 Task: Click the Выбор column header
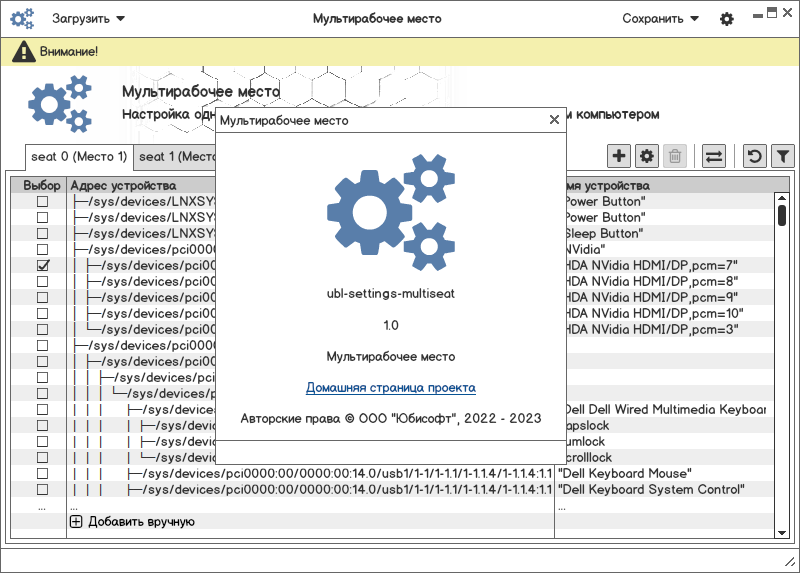(42, 186)
